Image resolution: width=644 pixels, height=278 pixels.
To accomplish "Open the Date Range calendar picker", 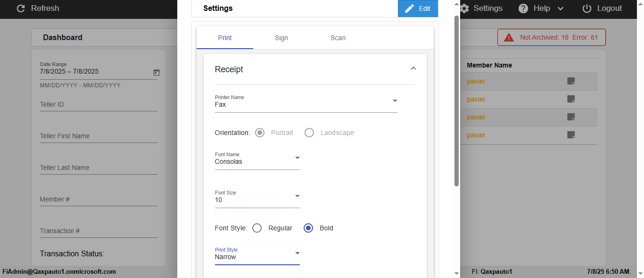I will [157, 72].
